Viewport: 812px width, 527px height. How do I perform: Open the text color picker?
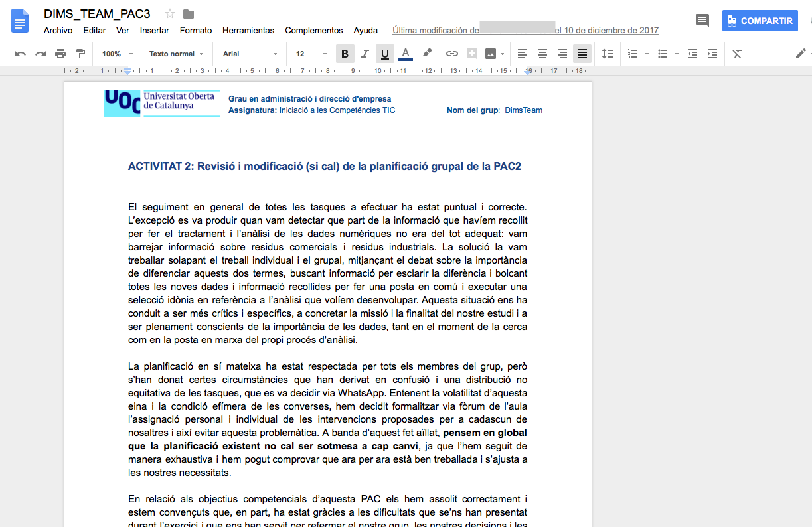pos(406,54)
